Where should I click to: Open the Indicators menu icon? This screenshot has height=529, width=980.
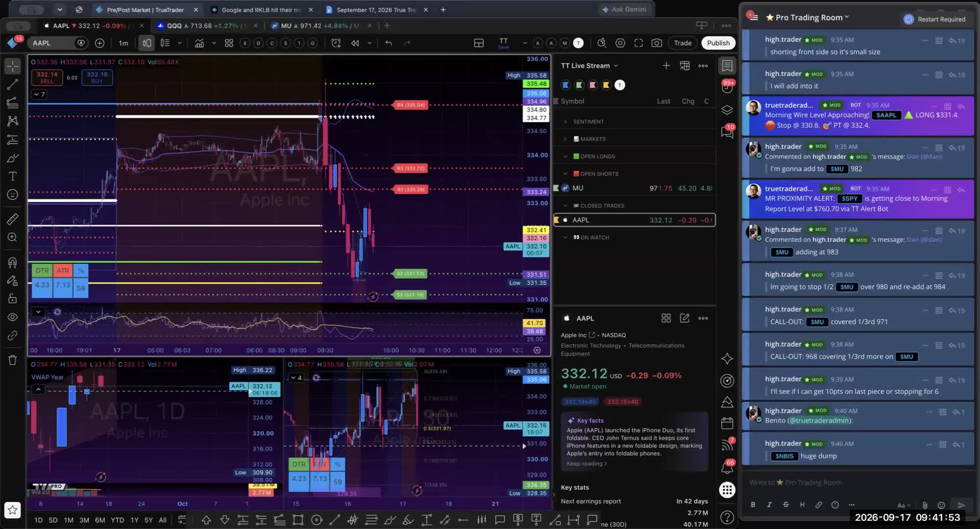(199, 43)
